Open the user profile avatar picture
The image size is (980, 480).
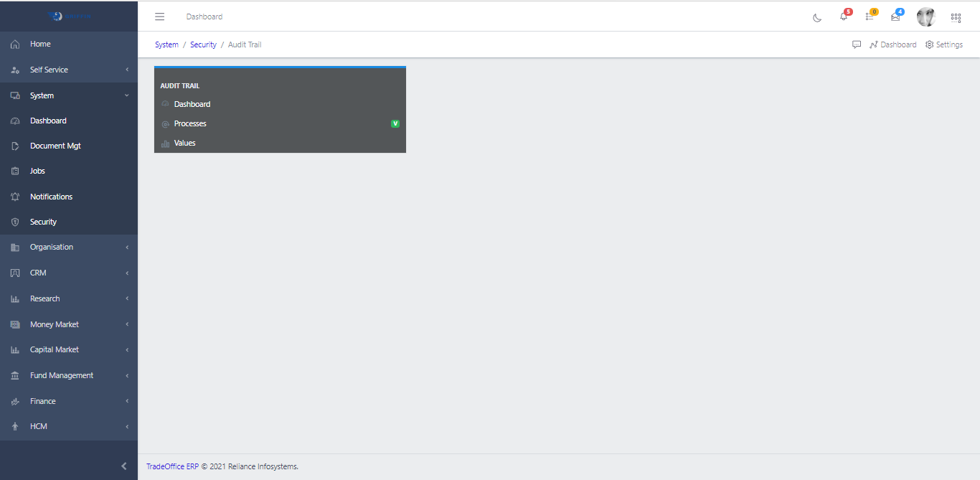[925, 16]
